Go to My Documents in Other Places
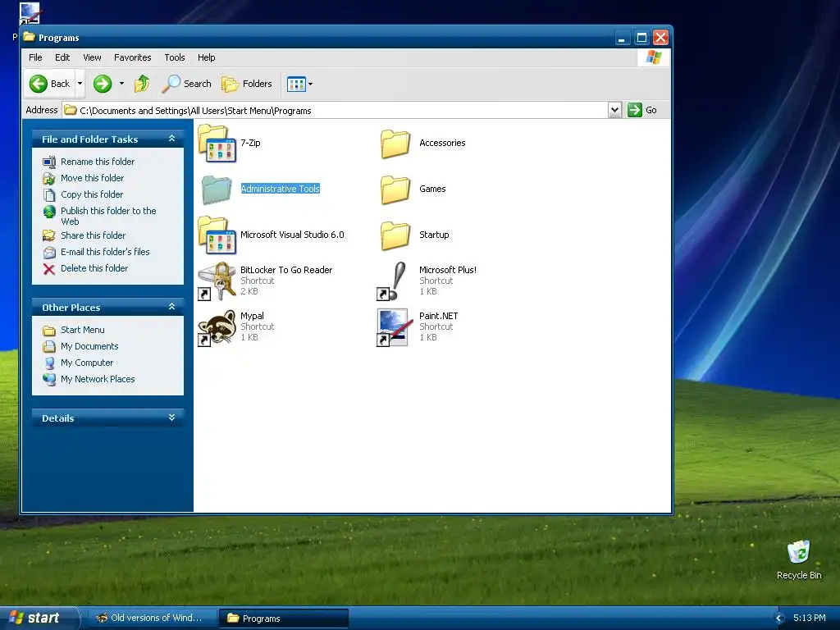 [89, 347]
